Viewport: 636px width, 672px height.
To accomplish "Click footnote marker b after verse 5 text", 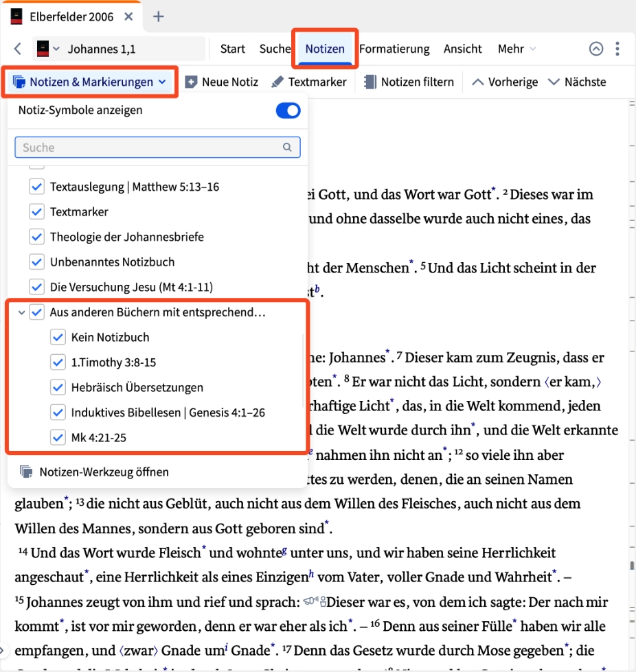I will 317,289.
